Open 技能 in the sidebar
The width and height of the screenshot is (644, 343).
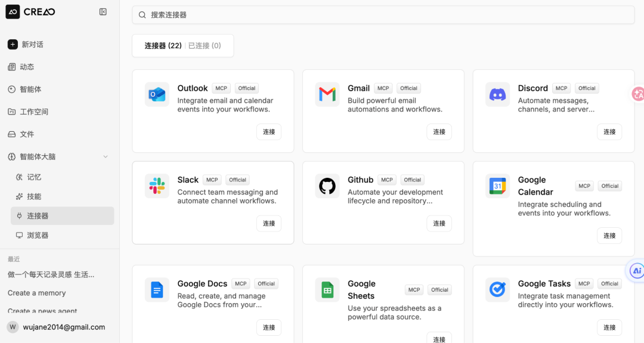pyautogui.click(x=34, y=196)
